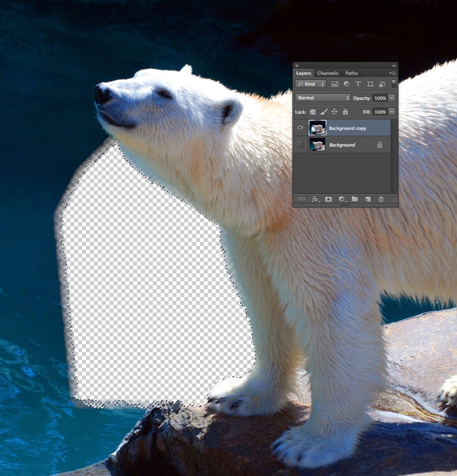Click the Fill value field
457x476 pixels.
pyautogui.click(x=380, y=112)
